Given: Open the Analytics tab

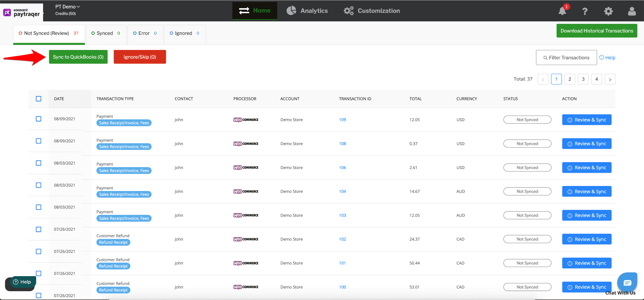Looking at the screenshot, I should [x=307, y=11].
